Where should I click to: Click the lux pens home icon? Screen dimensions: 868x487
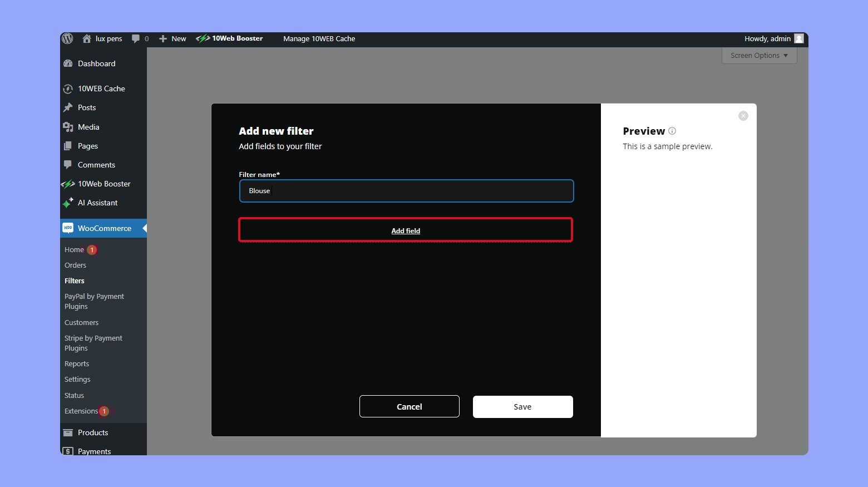pyautogui.click(x=87, y=39)
